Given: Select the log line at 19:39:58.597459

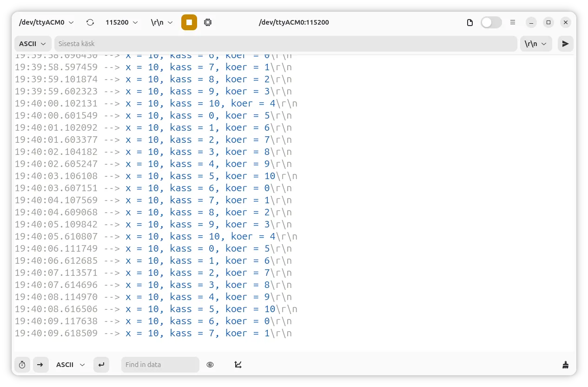Looking at the screenshot, I should [x=153, y=67].
